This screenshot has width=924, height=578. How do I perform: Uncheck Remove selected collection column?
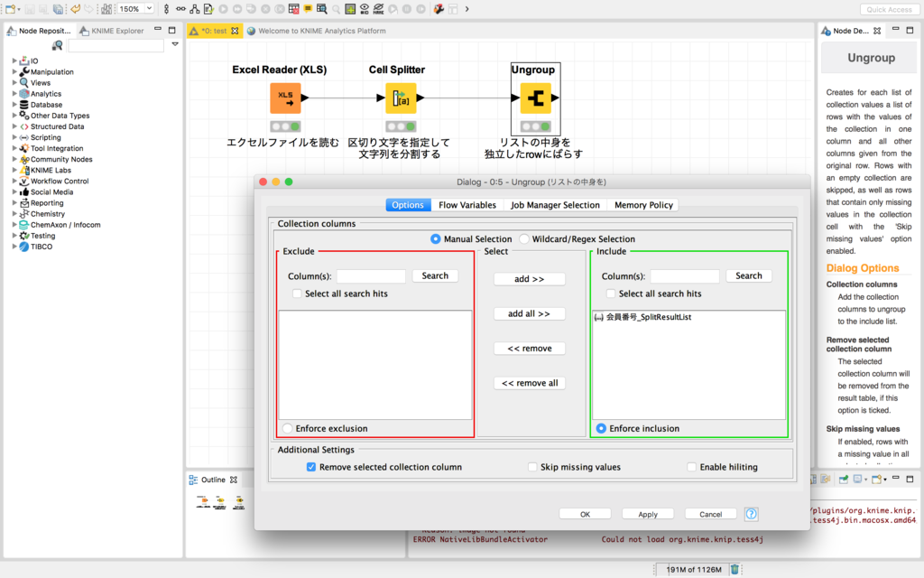click(x=311, y=467)
